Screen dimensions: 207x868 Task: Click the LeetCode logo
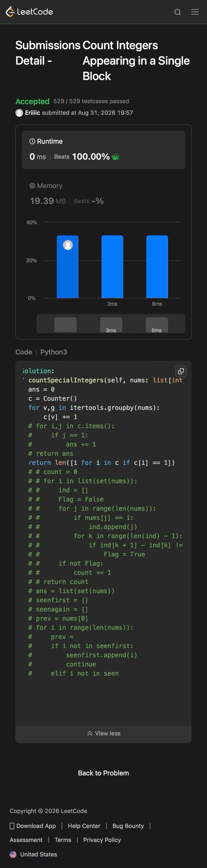[x=29, y=12]
